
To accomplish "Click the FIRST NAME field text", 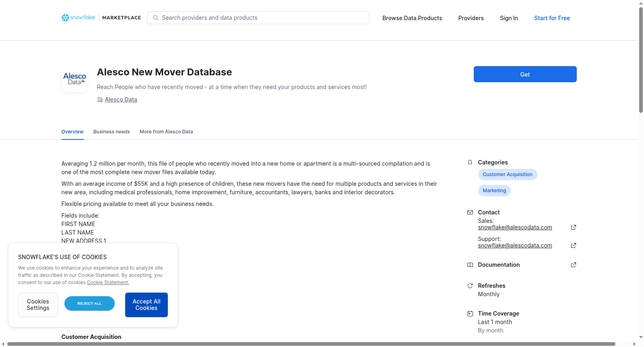I will pos(78,224).
